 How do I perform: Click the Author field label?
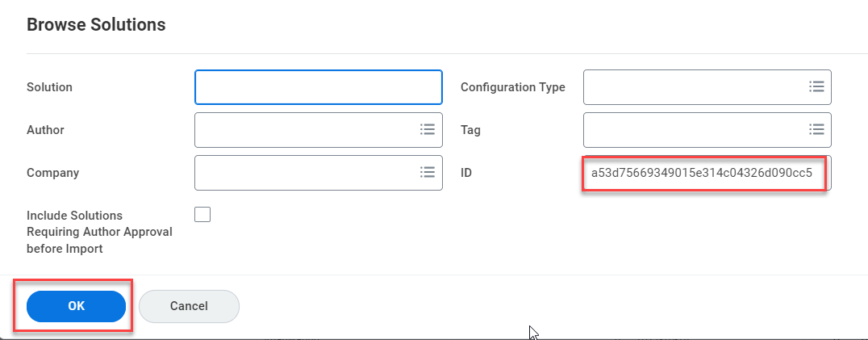click(x=45, y=130)
